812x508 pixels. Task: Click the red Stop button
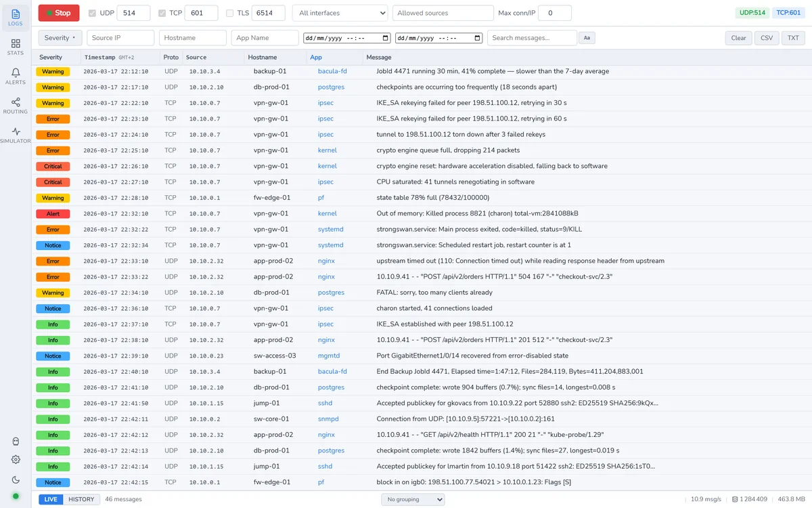[59, 13]
